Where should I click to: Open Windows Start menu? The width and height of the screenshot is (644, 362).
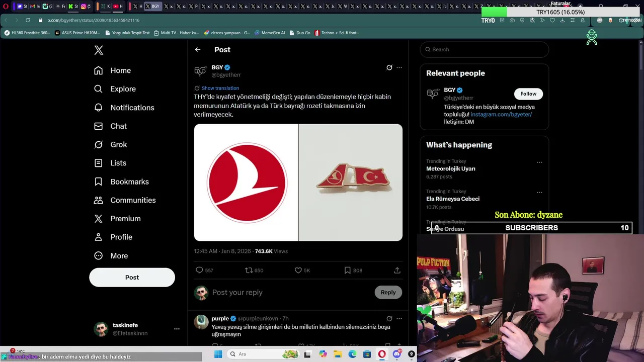click(218, 354)
